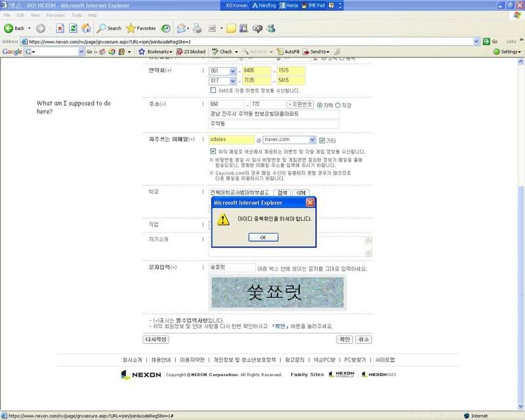Expand the 017 mobile prefix dropdown
Viewport: 525px width, 420px height.
[233, 81]
